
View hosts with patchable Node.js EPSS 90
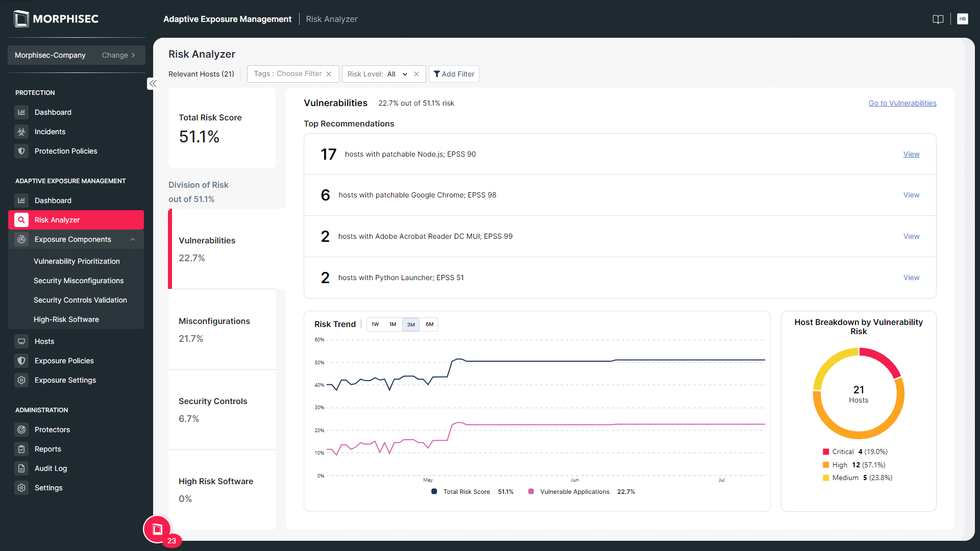point(911,154)
